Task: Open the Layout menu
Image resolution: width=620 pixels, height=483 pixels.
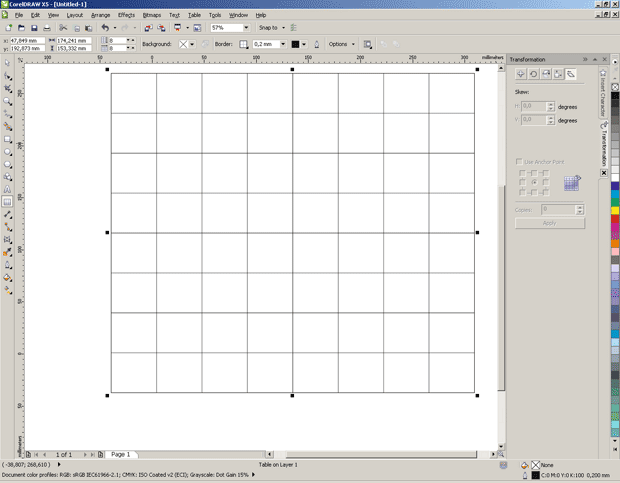Action: (x=75, y=15)
